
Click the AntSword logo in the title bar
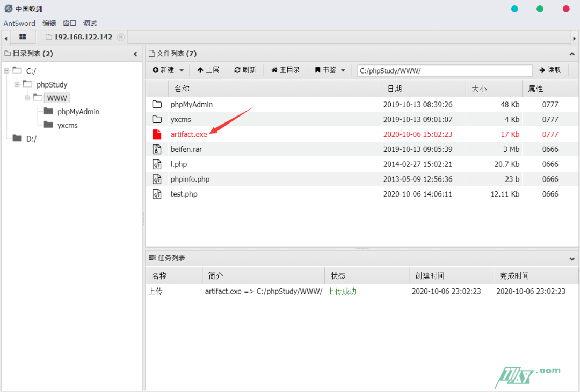[x=8, y=8]
